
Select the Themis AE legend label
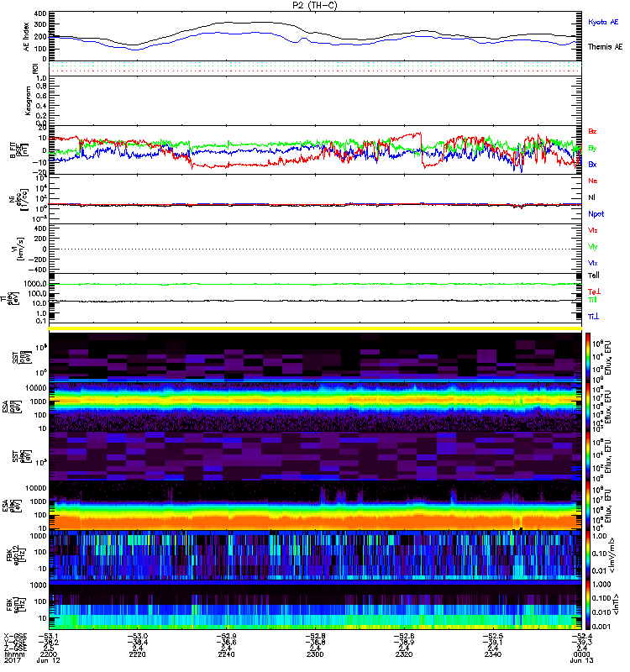[605, 47]
